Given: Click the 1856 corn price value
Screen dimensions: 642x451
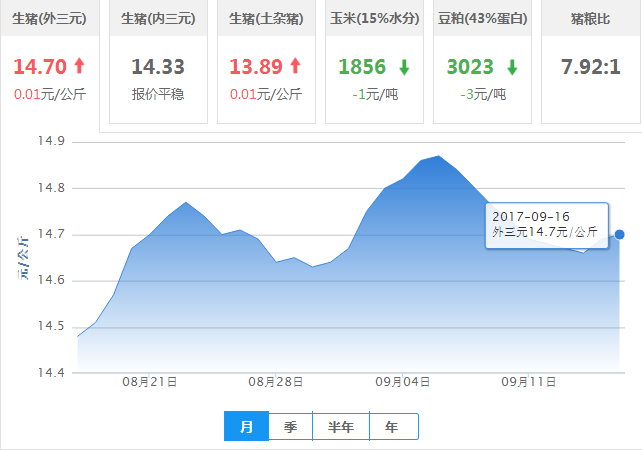Looking at the screenshot, I should click(x=362, y=67).
